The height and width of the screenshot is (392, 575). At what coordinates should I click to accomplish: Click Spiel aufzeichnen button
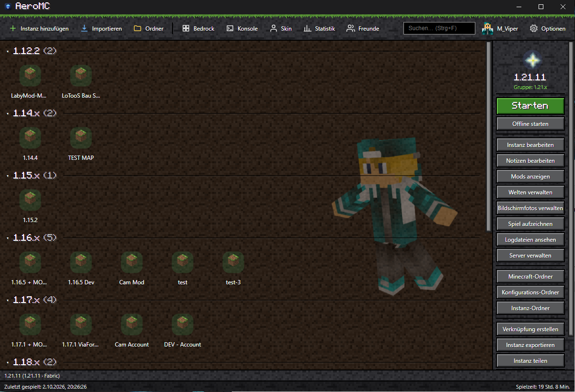coord(530,224)
